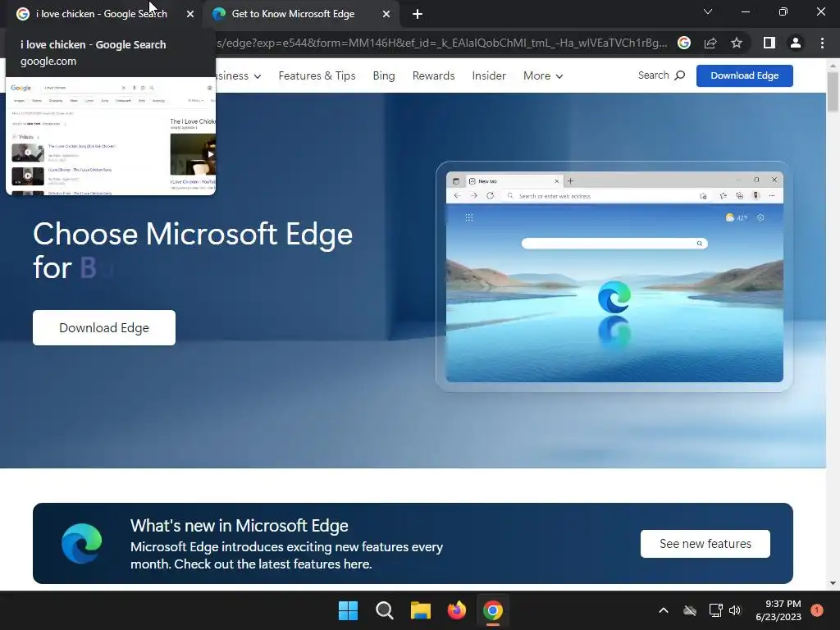
Task: Click the Google icon in the address bar
Action: 684,43
